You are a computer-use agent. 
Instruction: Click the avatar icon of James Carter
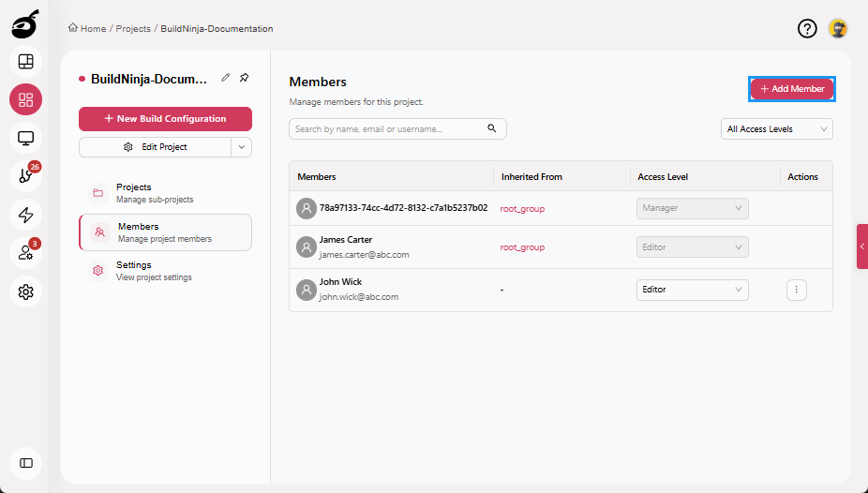coord(307,246)
